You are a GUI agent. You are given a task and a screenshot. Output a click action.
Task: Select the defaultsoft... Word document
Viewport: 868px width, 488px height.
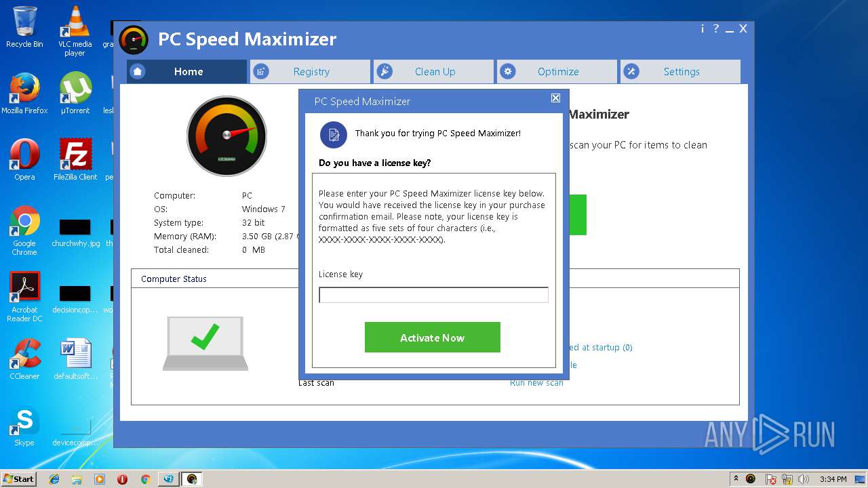[x=75, y=359]
